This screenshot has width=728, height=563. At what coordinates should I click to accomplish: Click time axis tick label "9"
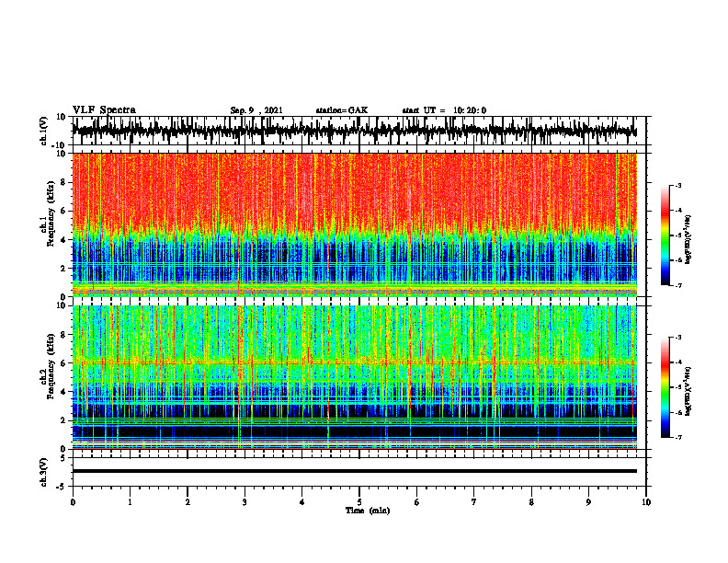pos(588,502)
